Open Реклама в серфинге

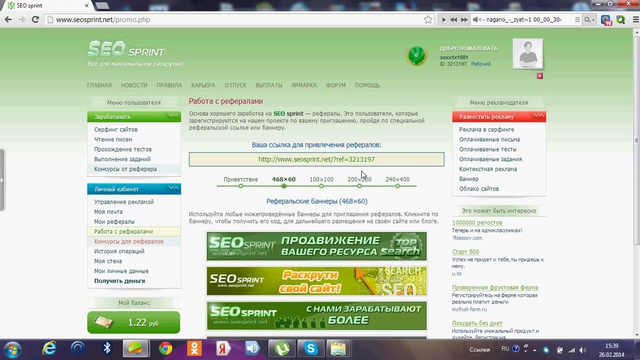487,129
